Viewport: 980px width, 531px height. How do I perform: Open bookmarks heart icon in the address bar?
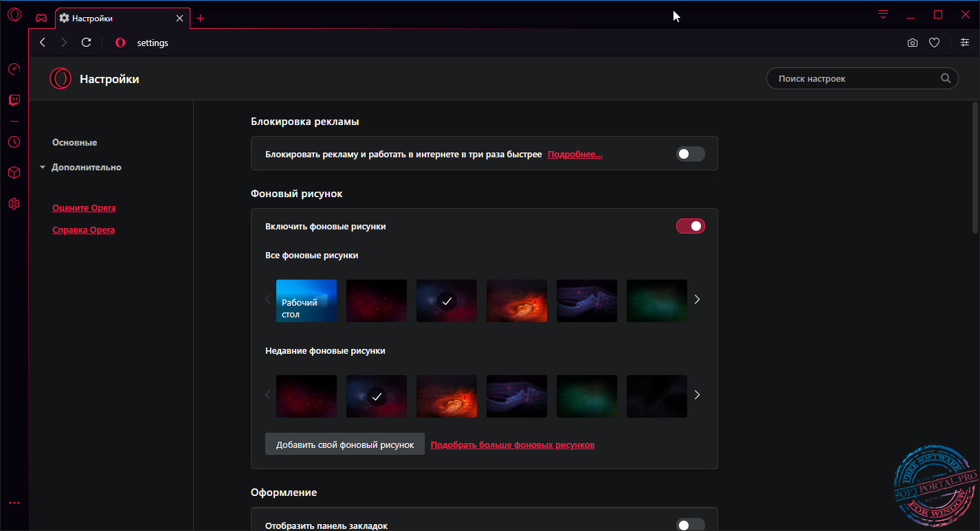pos(934,43)
